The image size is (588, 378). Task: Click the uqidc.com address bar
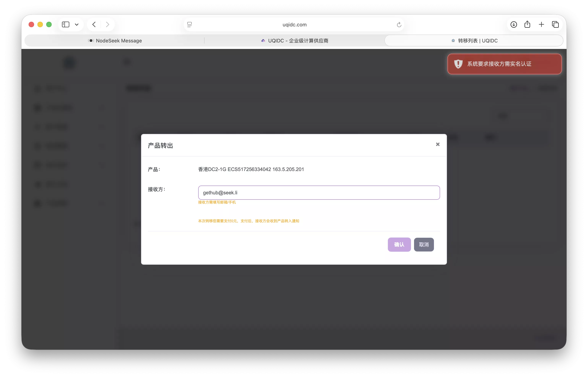(294, 24)
